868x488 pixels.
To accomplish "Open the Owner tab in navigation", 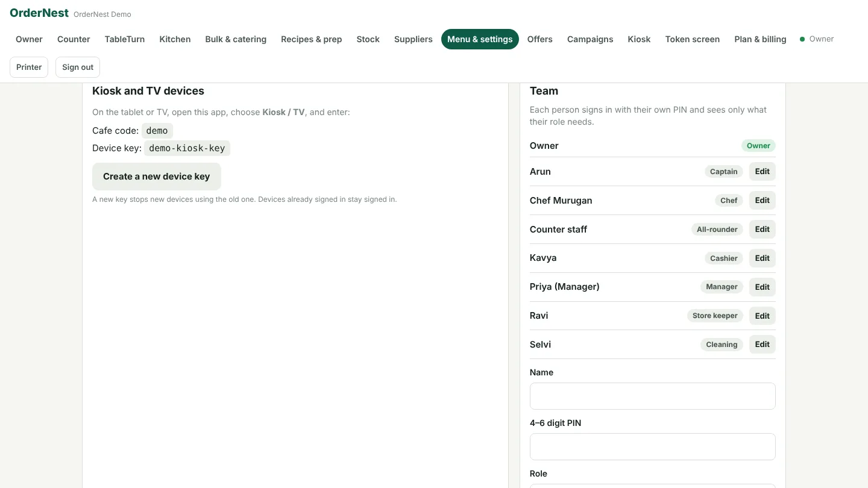I will [29, 39].
